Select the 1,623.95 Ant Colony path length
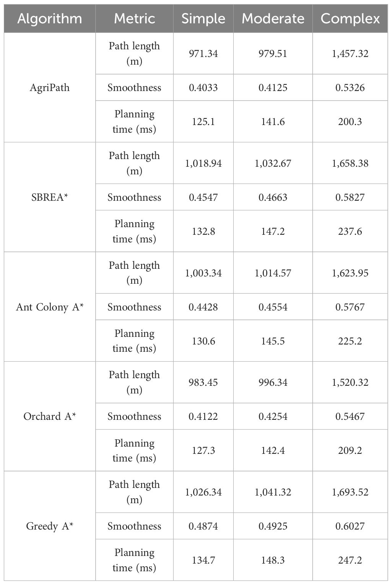Screen dimensions: 392x585 [x=350, y=273]
